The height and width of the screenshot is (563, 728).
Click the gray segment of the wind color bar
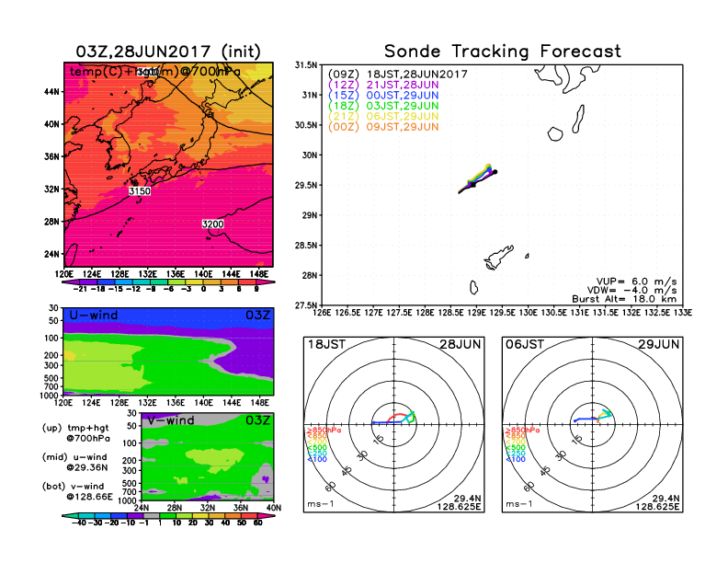point(151,515)
